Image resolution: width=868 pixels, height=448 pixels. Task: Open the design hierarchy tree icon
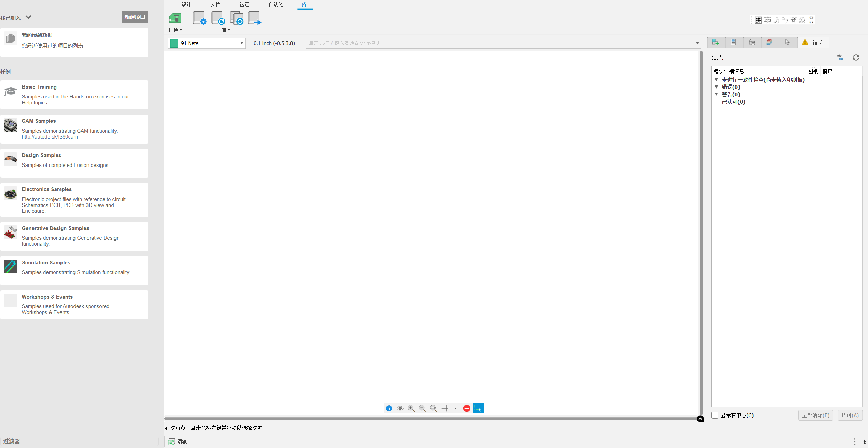coord(751,42)
